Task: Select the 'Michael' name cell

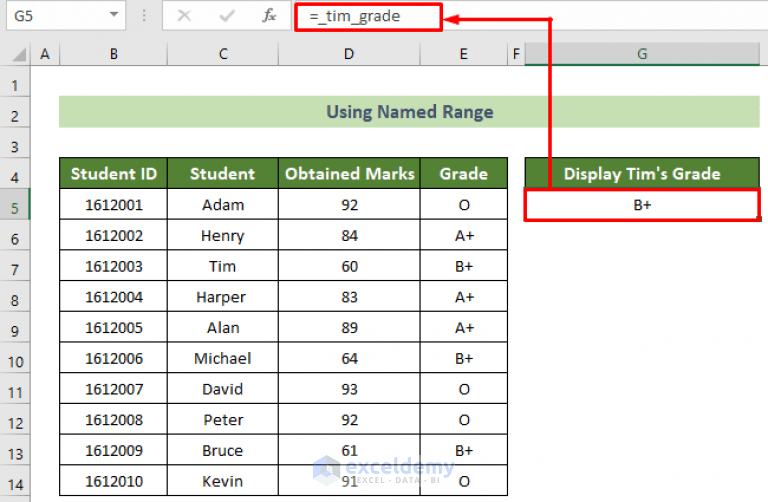Action: [223, 358]
